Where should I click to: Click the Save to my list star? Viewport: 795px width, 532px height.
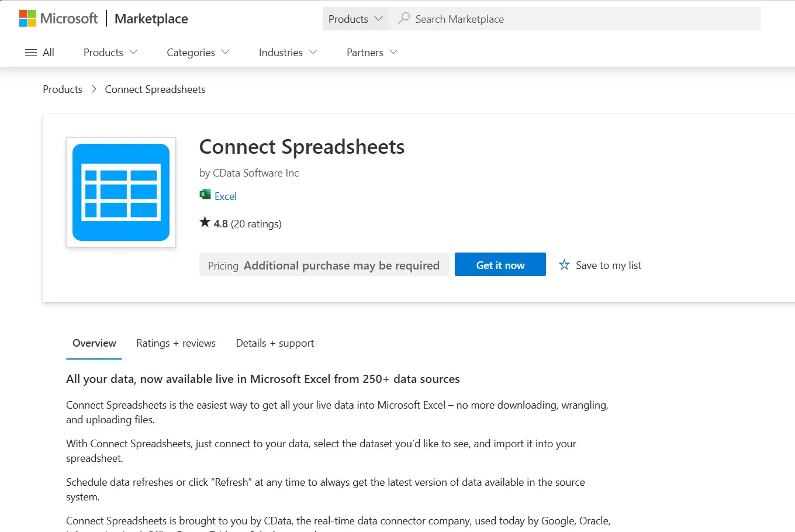(564, 265)
